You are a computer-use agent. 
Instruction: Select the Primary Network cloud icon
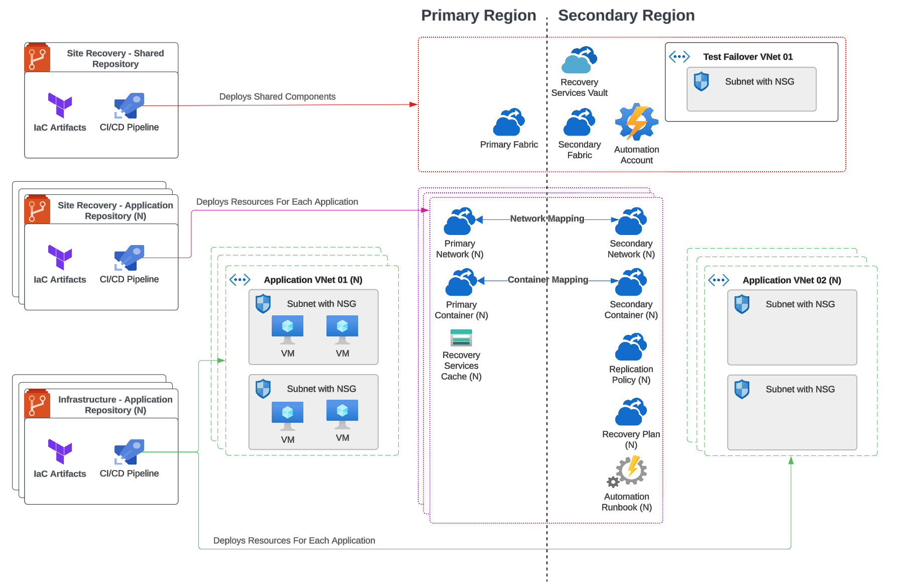460,221
